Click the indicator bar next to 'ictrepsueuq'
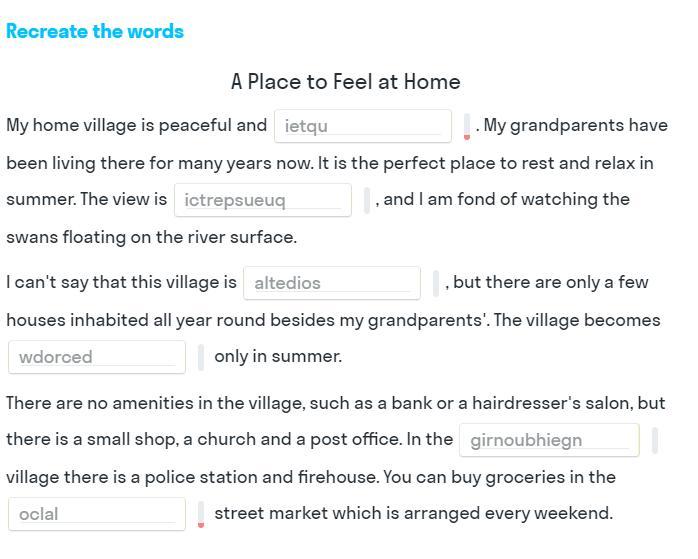This screenshot has height=559, width=698. point(367,200)
